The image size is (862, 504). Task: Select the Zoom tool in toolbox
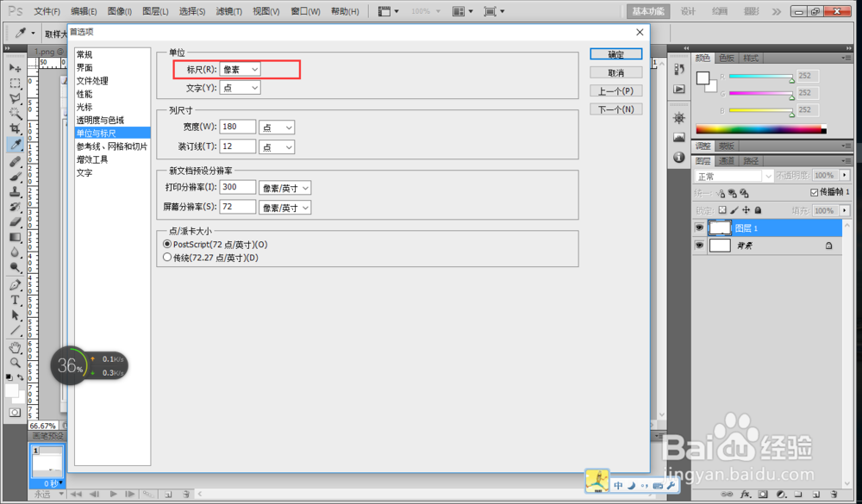click(x=15, y=363)
